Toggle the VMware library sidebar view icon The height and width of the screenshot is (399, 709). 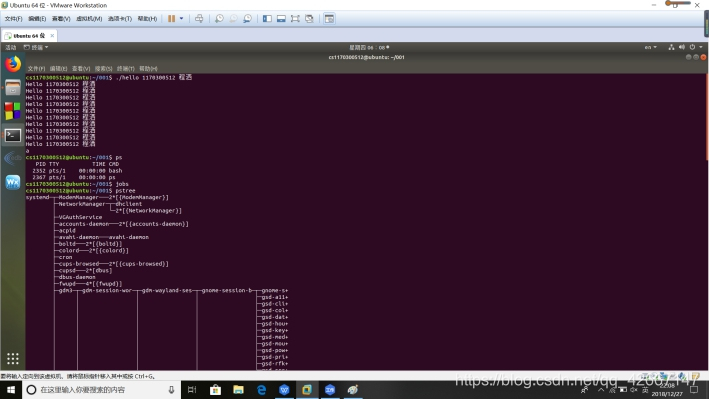coord(267,19)
